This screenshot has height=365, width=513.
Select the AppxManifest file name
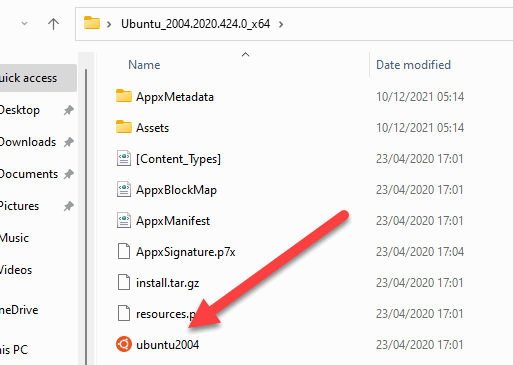(x=173, y=221)
